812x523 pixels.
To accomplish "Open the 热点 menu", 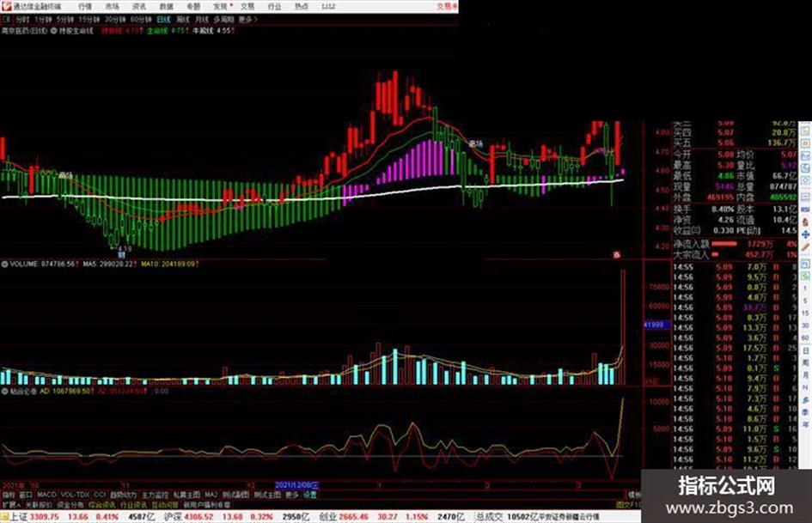I will pos(302,6).
